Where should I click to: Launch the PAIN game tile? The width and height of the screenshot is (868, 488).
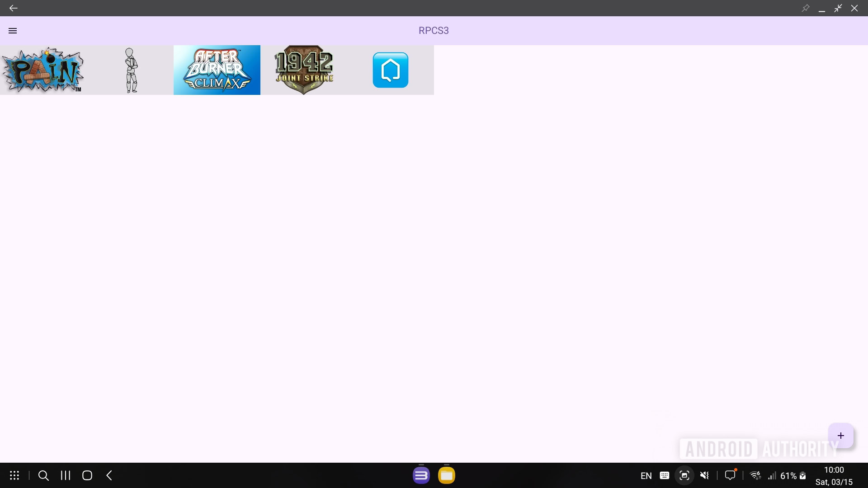click(43, 70)
